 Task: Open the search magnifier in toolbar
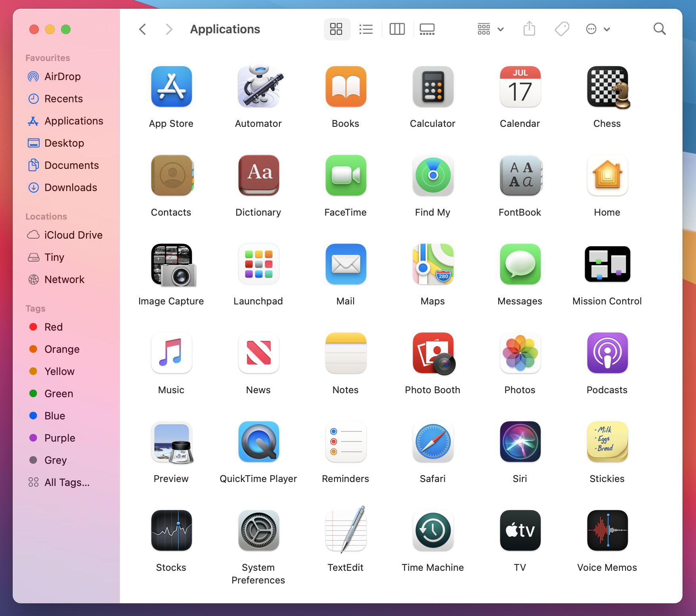point(660,29)
